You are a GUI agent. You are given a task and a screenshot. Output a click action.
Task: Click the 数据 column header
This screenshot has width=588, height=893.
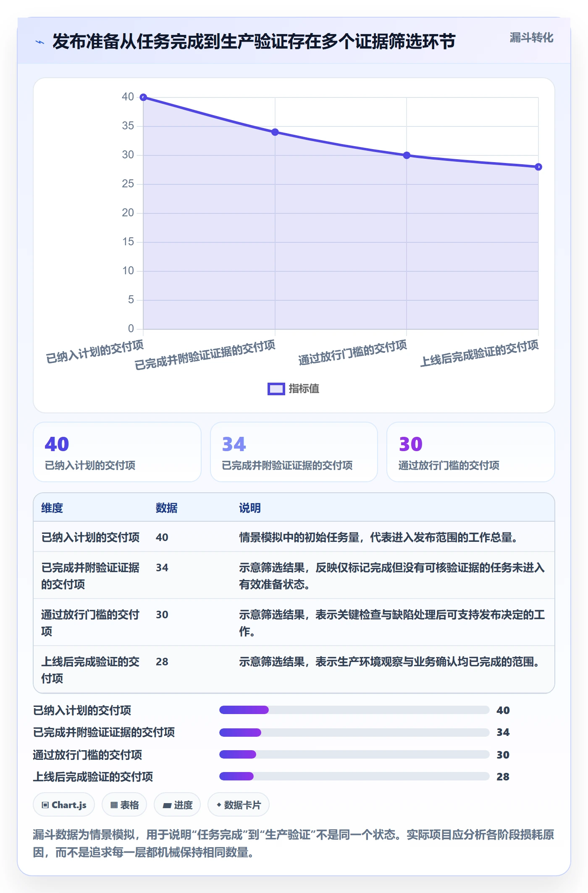[x=167, y=508]
